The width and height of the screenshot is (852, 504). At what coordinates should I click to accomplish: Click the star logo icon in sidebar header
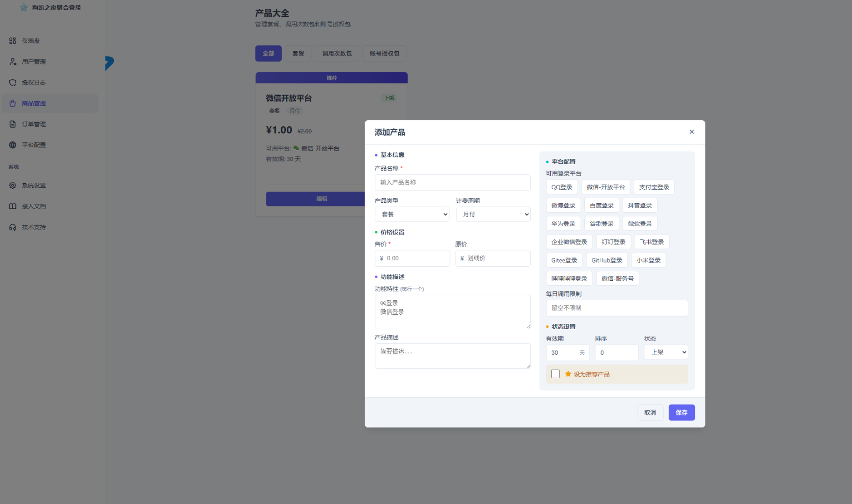[x=24, y=7]
